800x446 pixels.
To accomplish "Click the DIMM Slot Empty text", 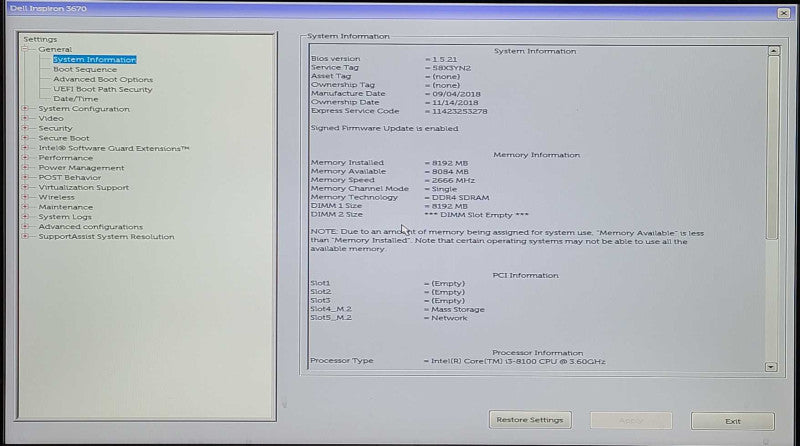I will pos(476,215).
